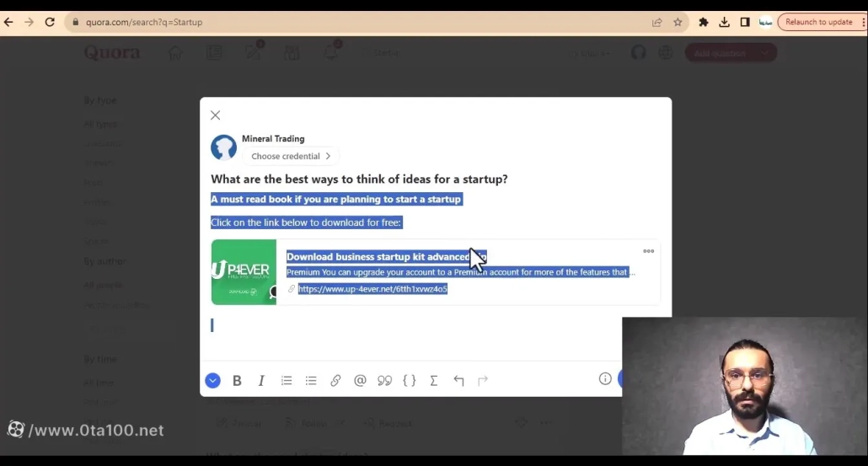Collapse the blue formatting toolbar toggle
Image resolution: width=868 pixels, height=466 pixels.
tap(212, 381)
